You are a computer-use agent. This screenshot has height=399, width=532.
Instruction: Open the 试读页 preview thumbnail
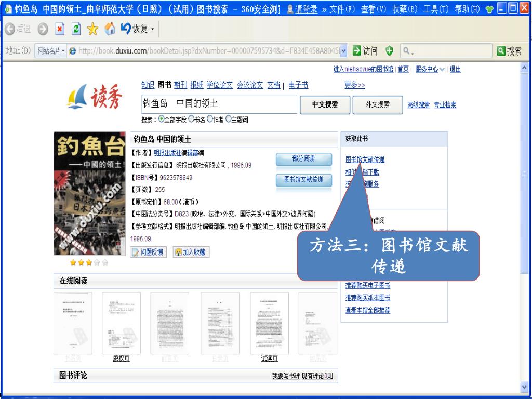270,323
